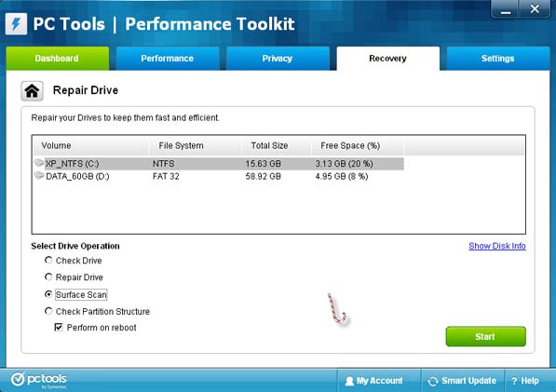Run Smart Update from the bottom bar
Viewport: 556px width, 392px height.
pyautogui.click(x=462, y=381)
